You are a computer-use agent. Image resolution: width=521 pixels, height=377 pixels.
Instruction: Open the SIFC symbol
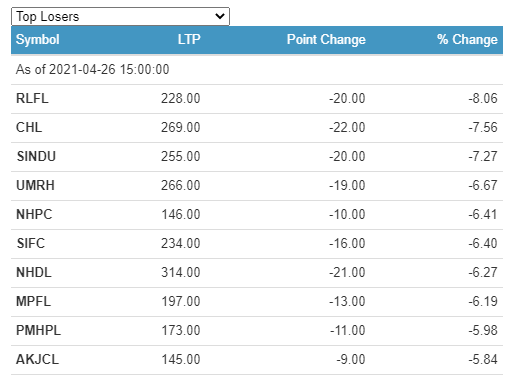(x=30, y=244)
